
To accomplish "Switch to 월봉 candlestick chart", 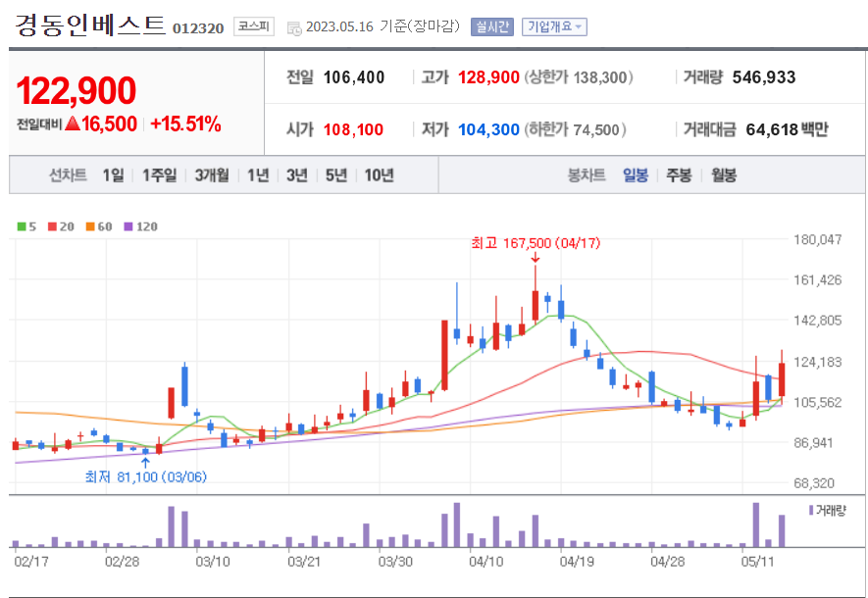I will (724, 175).
